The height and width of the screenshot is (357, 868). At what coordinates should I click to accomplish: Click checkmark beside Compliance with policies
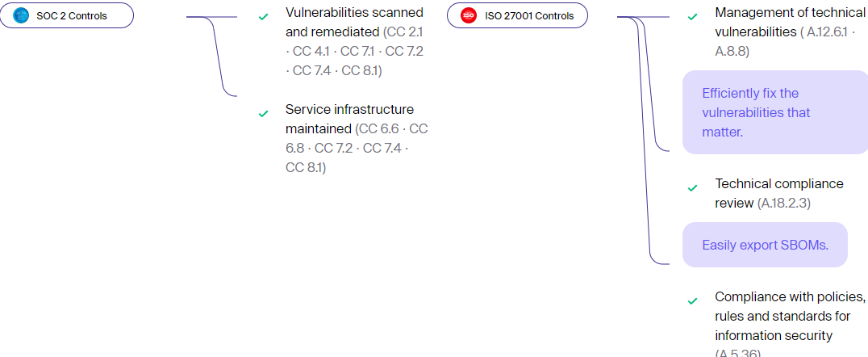[x=692, y=301]
